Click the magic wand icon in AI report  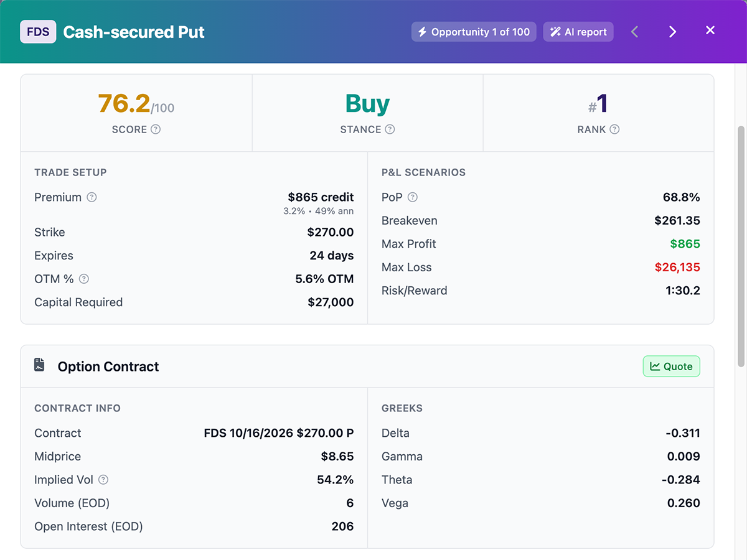click(555, 32)
